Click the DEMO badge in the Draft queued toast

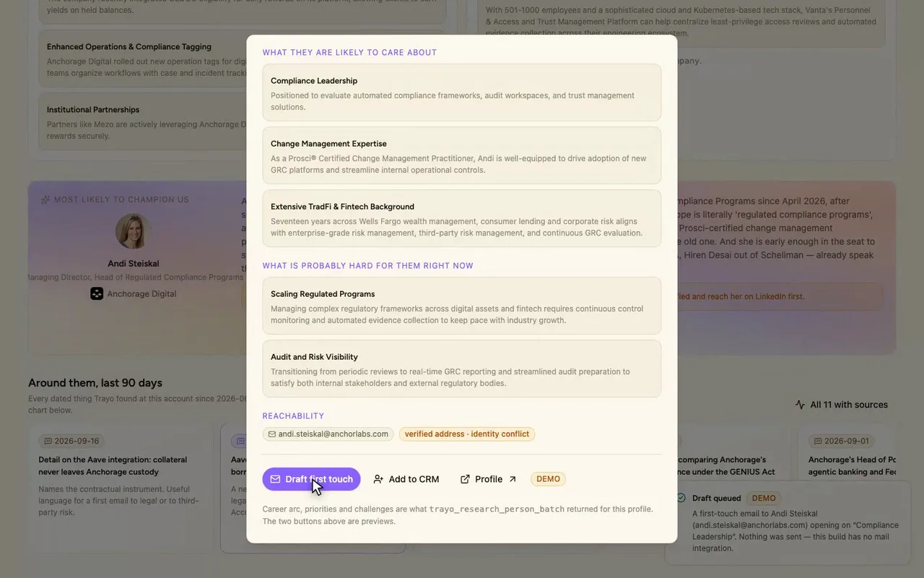[764, 498]
